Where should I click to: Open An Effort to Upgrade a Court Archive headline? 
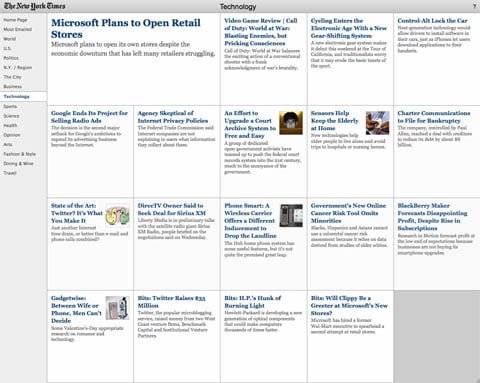[x=250, y=125]
